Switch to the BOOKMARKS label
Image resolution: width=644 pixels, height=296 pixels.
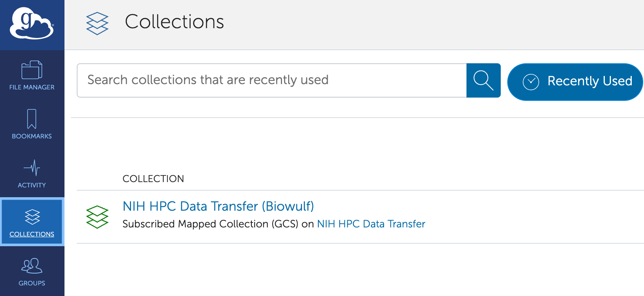coord(32,136)
